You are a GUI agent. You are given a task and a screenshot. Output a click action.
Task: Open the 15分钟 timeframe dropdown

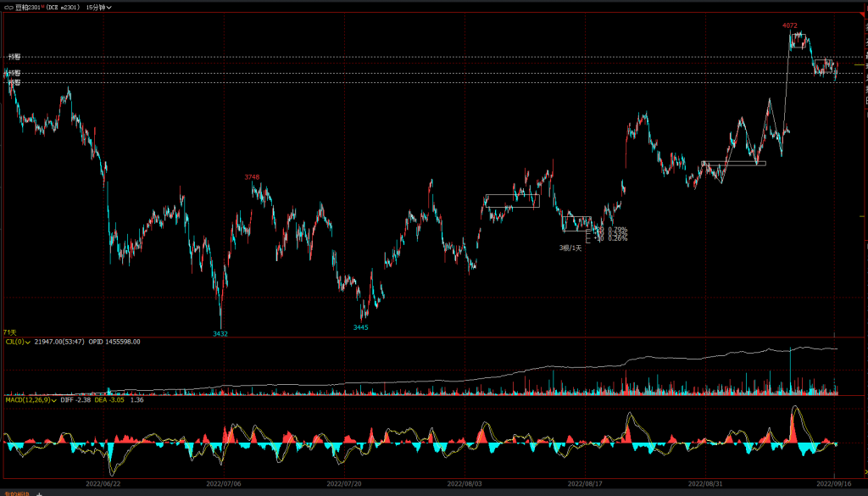(x=98, y=7)
